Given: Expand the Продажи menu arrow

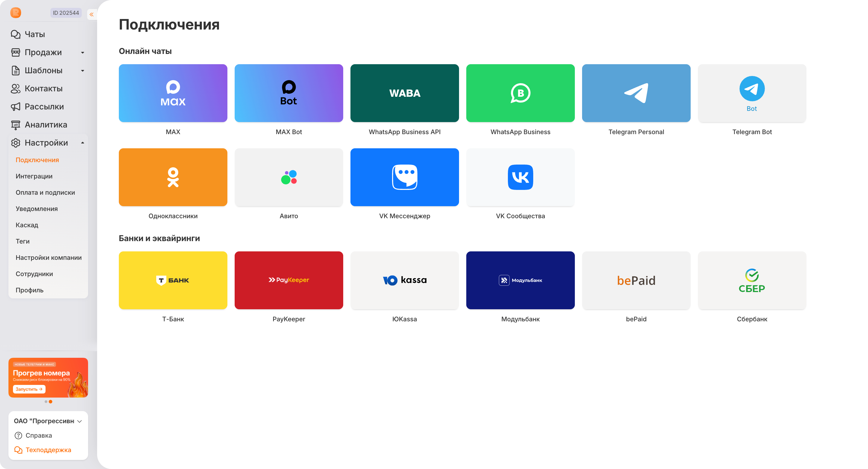Looking at the screenshot, I should pyautogui.click(x=83, y=52).
